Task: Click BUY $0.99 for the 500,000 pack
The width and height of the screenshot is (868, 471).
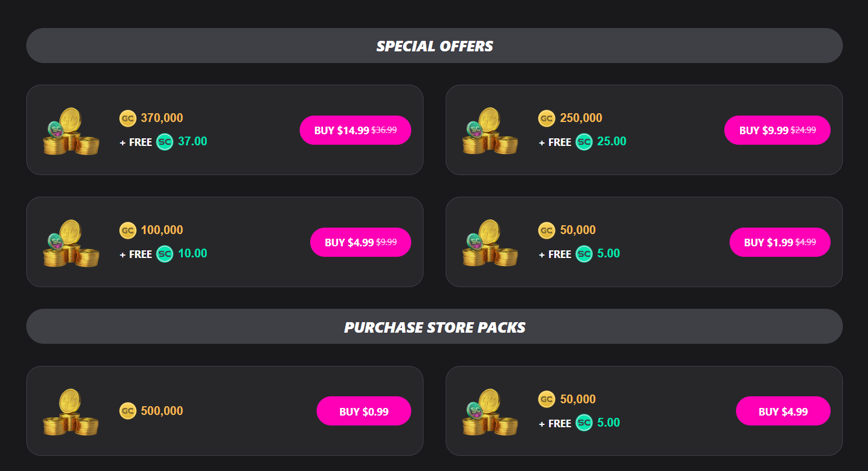Action: (x=363, y=410)
